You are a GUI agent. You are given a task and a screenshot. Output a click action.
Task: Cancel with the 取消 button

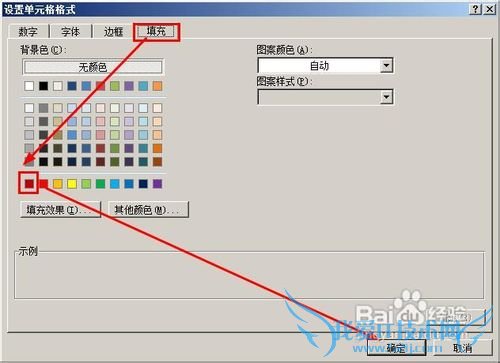(x=463, y=348)
